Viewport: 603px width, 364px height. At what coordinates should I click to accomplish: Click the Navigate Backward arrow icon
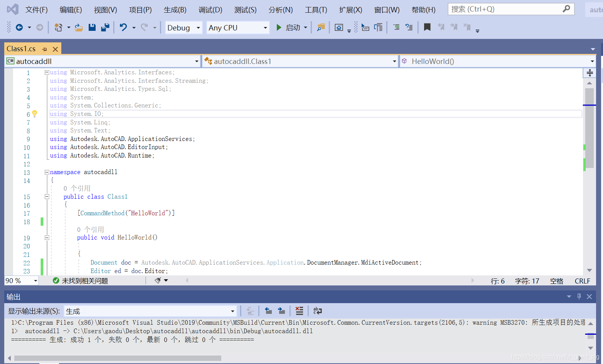click(19, 27)
